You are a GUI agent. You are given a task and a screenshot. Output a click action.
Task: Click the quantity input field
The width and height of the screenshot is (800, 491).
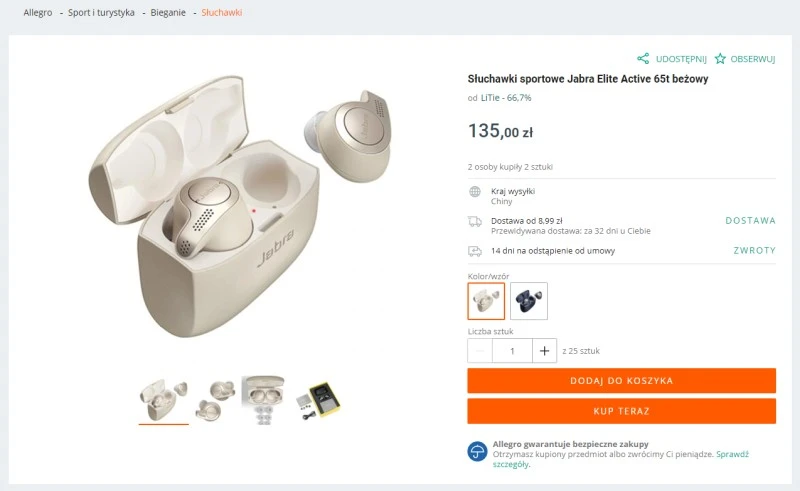click(x=512, y=351)
